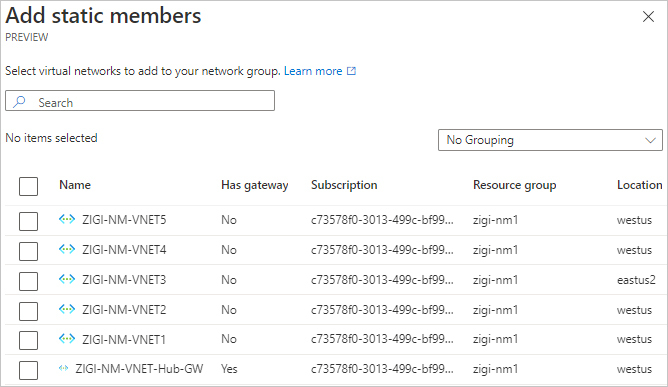This screenshot has height=387, width=668.
Task: Click the ZIGI-NM-VNET2 virtual network icon
Action: 67,309
